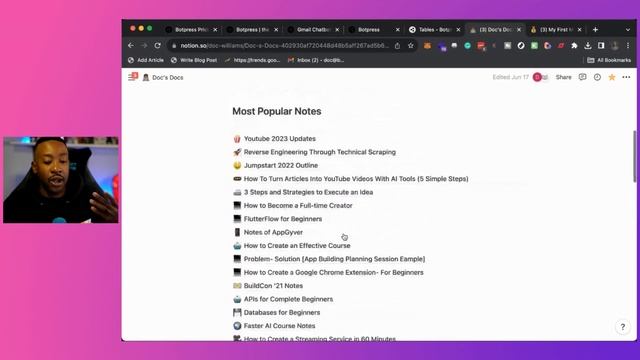Open the share icon in address bar
The image size is (640, 360).
point(397,46)
